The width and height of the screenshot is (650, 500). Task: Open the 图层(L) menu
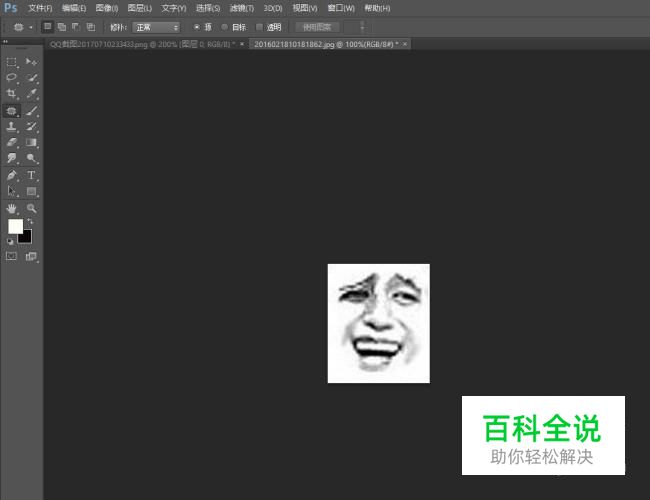140,8
